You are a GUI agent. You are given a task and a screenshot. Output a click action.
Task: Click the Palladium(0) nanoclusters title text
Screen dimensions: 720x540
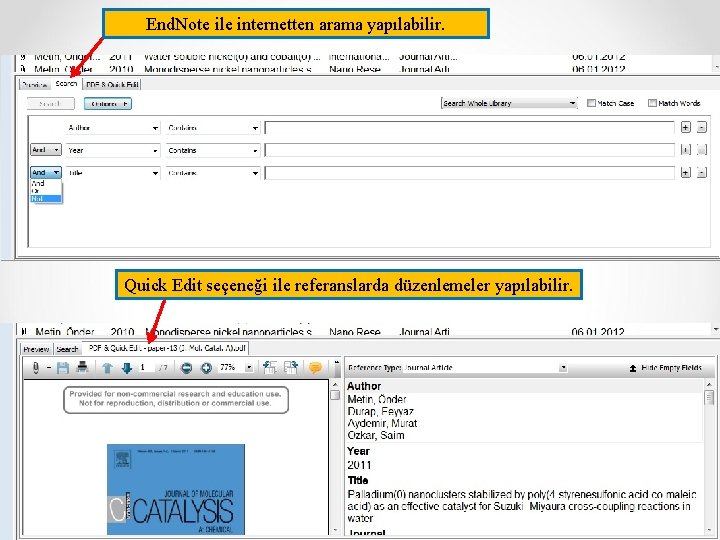[522, 506]
